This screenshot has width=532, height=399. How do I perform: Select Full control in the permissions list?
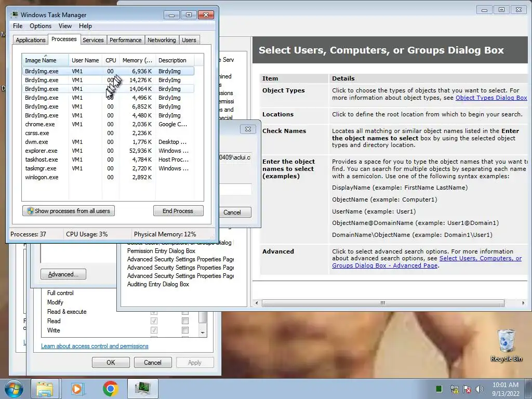pyautogui.click(x=60, y=293)
